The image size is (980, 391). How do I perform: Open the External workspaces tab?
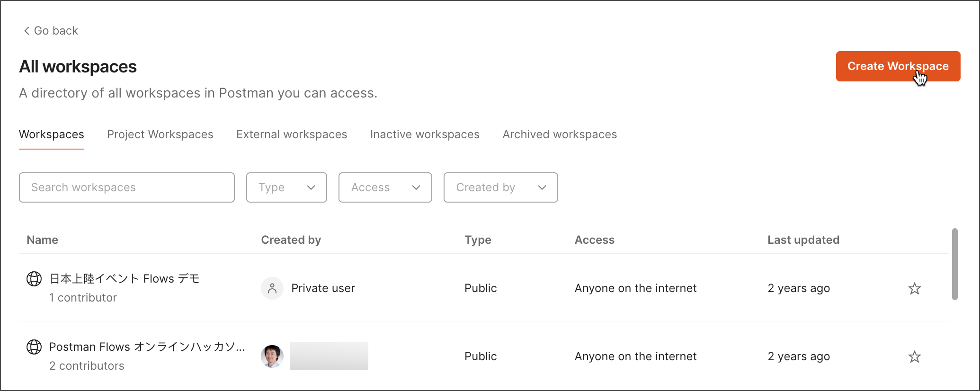click(x=292, y=134)
